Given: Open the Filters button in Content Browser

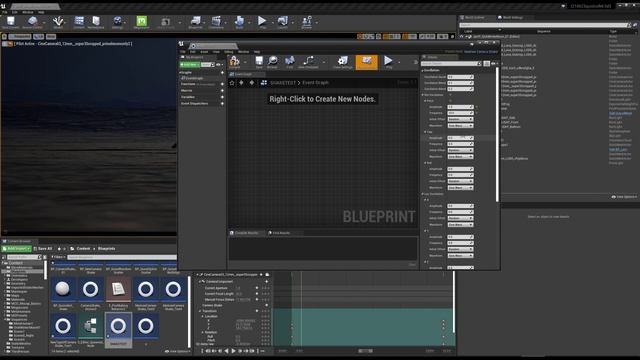Looking at the screenshot, I should [58, 257].
